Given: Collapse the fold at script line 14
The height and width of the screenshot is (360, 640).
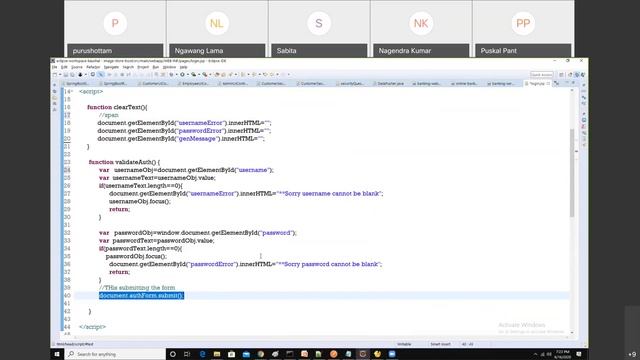Looking at the screenshot, I should [x=72, y=91].
